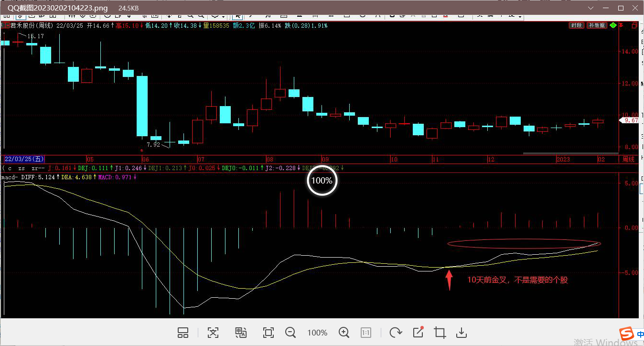This screenshot has height=346, width=644.
Task: Click the gray horizontal scrollbar under chart
Action: tap(570, 153)
